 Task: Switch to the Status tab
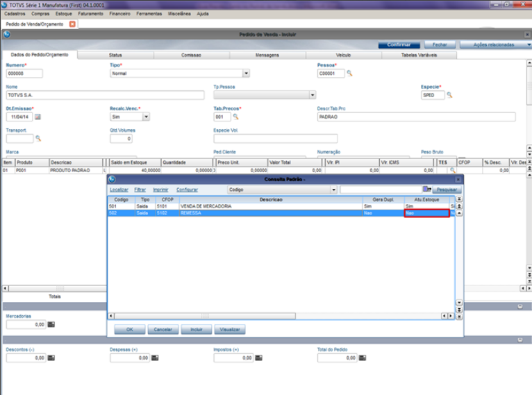[116, 55]
